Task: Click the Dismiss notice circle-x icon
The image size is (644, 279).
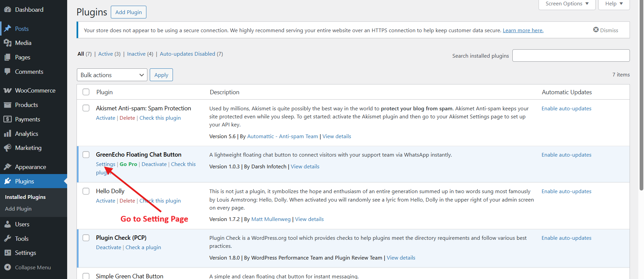Action: (x=596, y=30)
